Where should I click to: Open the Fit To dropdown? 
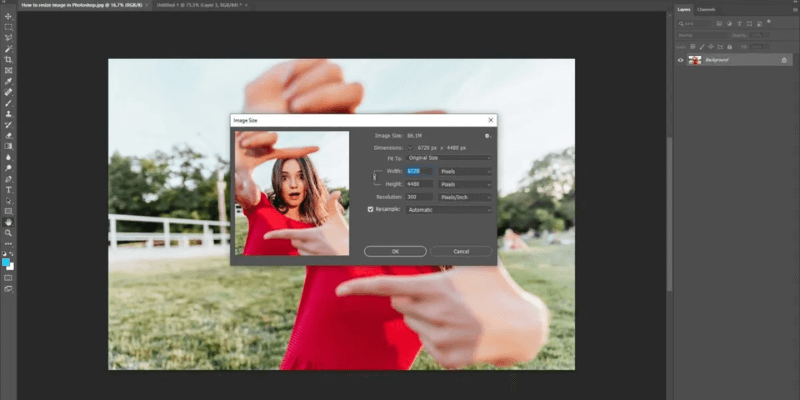pyautogui.click(x=452, y=158)
